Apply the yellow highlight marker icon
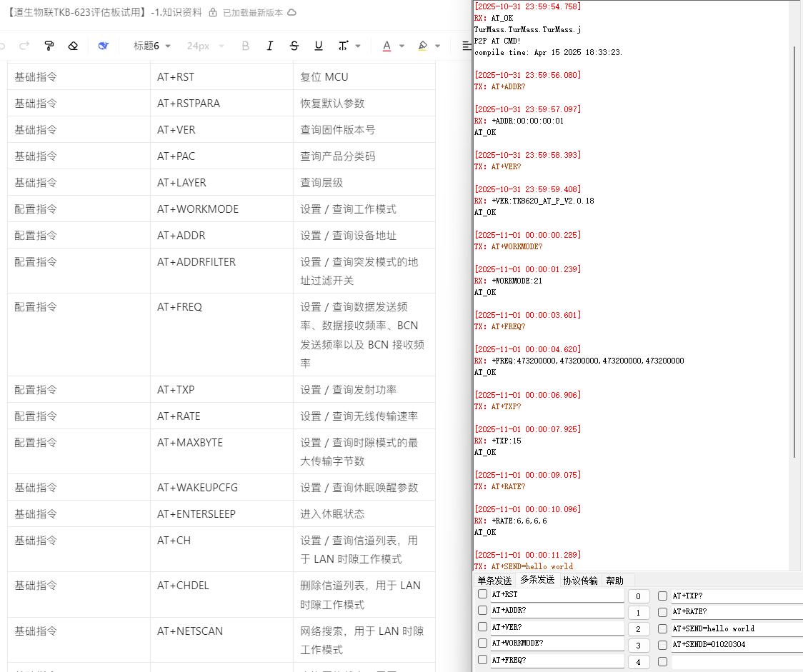The height and width of the screenshot is (672, 803). tap(422, 46)
